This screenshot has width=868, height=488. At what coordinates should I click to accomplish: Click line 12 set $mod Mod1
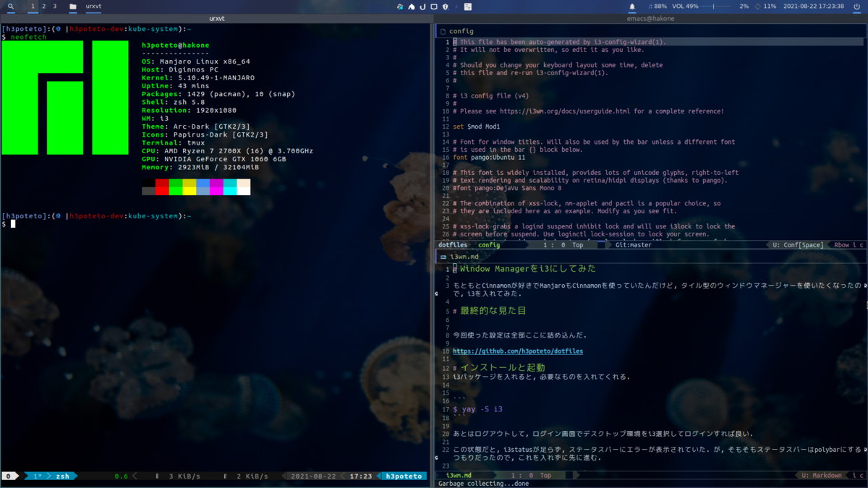[x=476, y=127]
